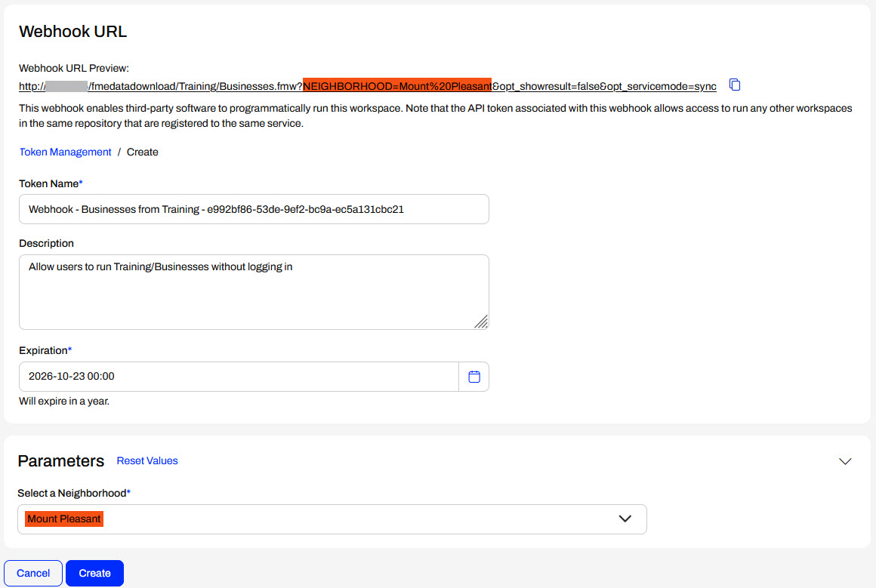Click Reset Values link
This screenshot has height=588, width=876.
click(x=147, y=460)
